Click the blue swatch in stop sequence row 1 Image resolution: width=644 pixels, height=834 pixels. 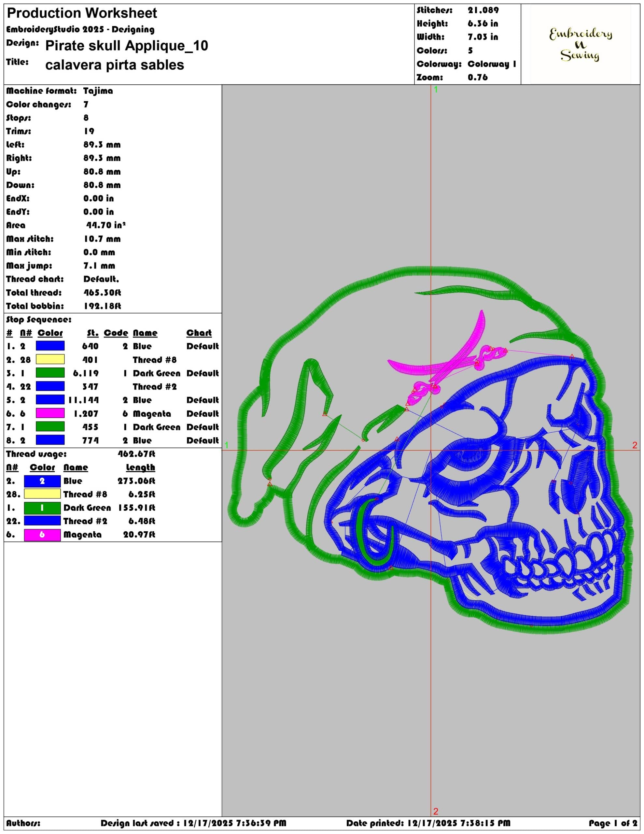pyautogui.click(x=50, y=346)
